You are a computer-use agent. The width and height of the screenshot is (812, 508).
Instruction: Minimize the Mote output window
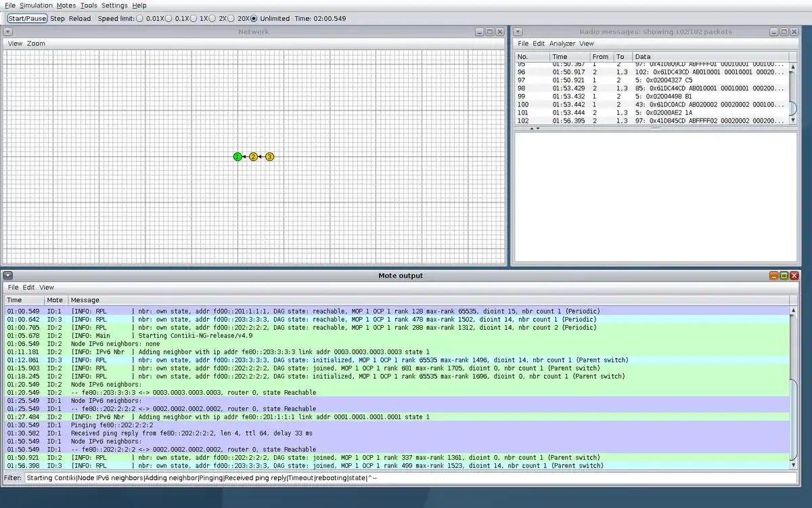(773, 276)
